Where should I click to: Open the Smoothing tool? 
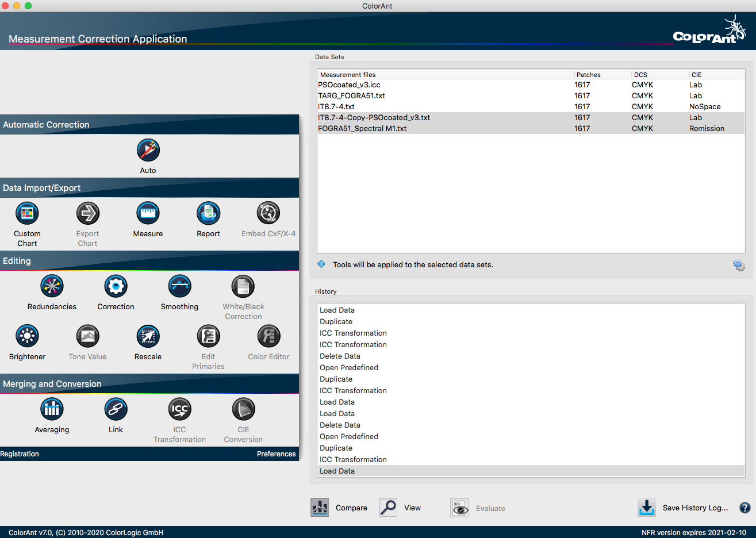point(180,286)
